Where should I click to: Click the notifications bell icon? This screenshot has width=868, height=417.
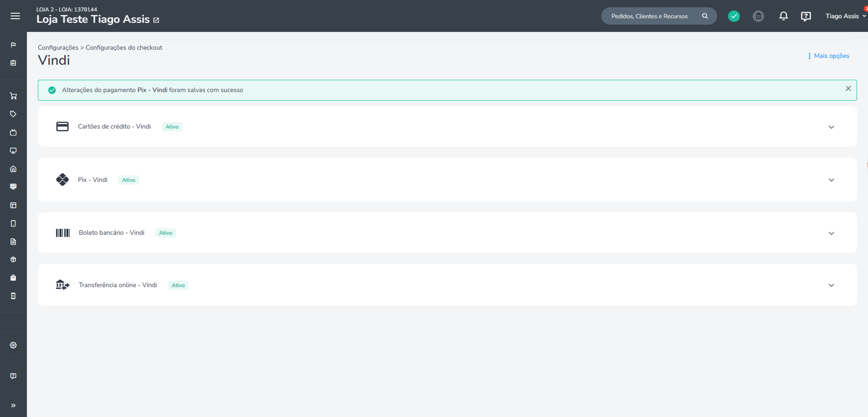(783, 16)
